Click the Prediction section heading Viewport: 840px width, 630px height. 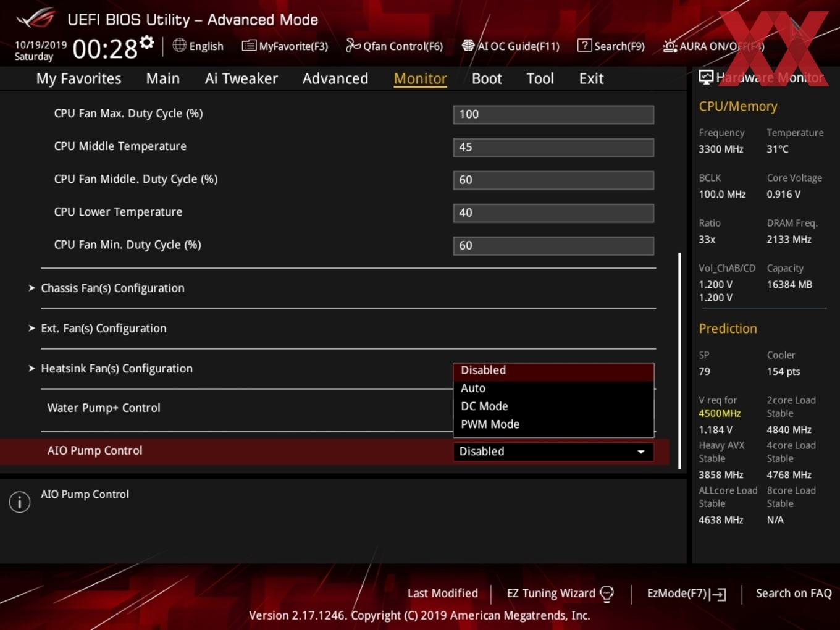point(728,329)
